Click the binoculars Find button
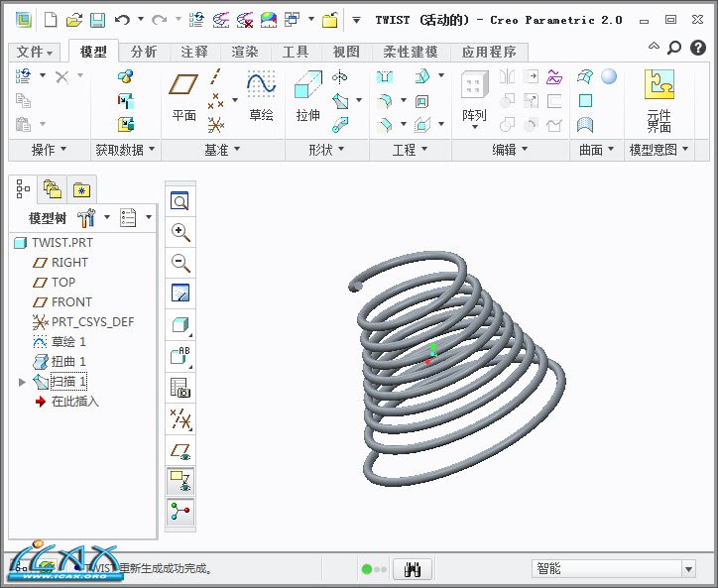The width and height of the screenshot is (718, 588). pyautogui.click(x=413, y=569)
